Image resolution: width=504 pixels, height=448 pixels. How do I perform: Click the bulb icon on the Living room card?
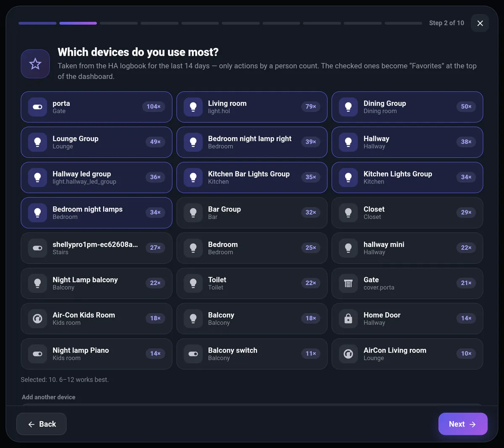pos(193,107)
